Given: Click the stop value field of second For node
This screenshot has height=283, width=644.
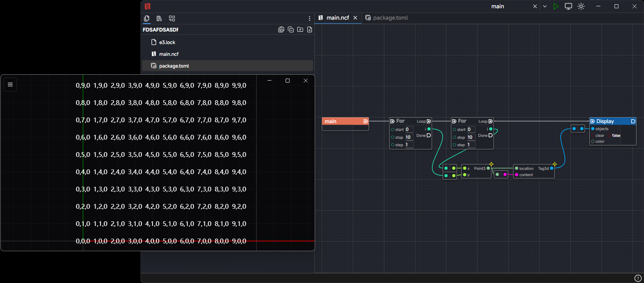Looking at the screenshot, I should [471, 137].
